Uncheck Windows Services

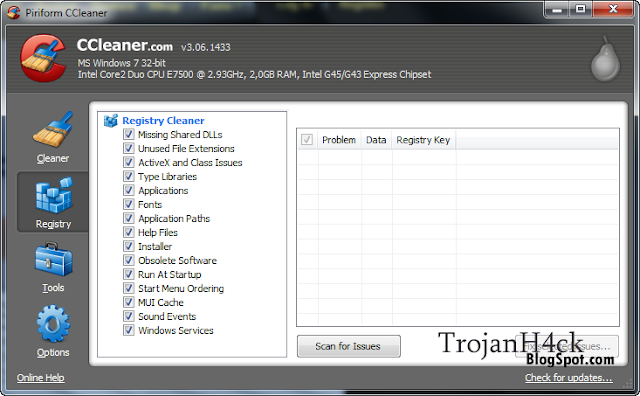(x=129, y=330)
